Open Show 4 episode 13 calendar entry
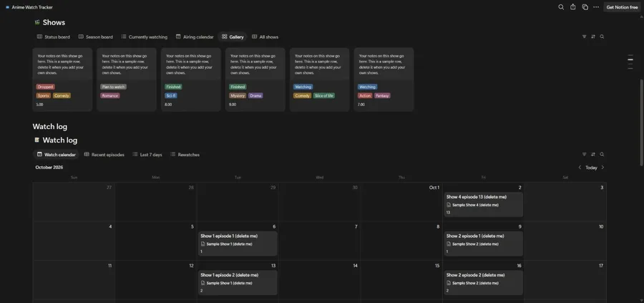 [x=484, y=204]
